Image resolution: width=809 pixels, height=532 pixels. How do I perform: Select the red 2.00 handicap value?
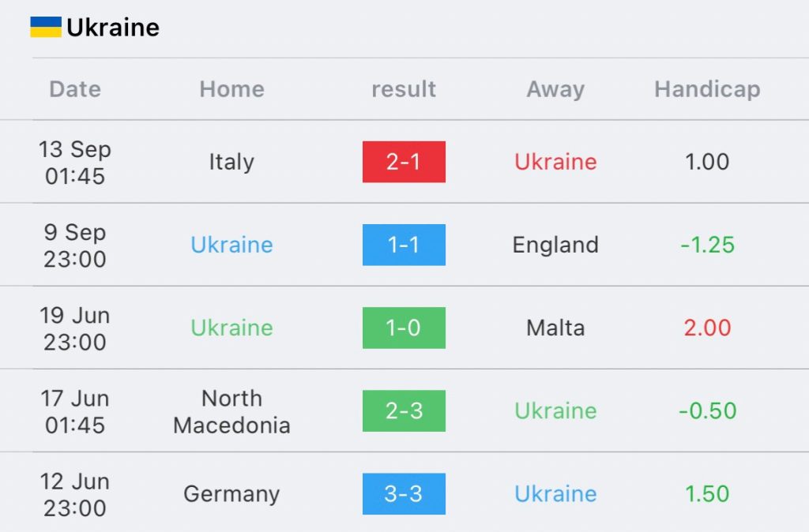tap(707, 328)
